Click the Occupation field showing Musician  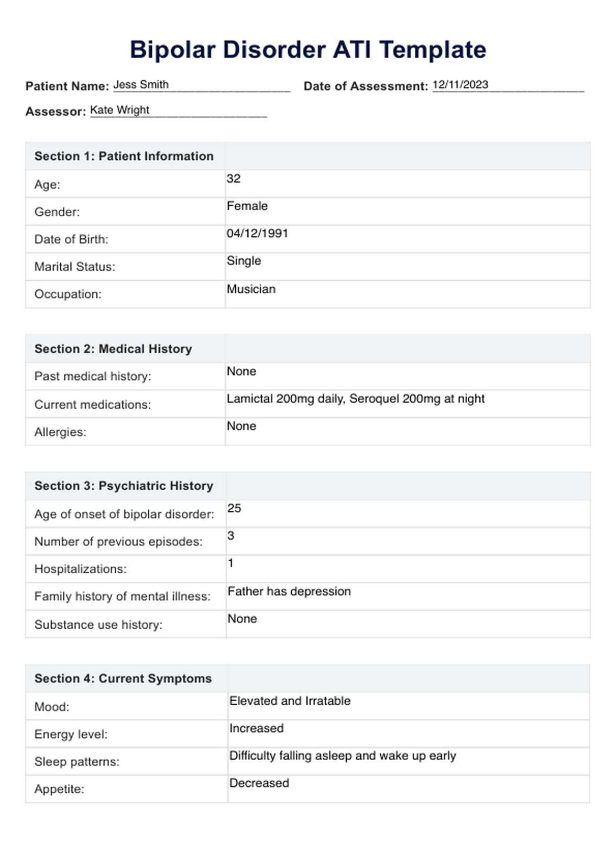(408, 294)
